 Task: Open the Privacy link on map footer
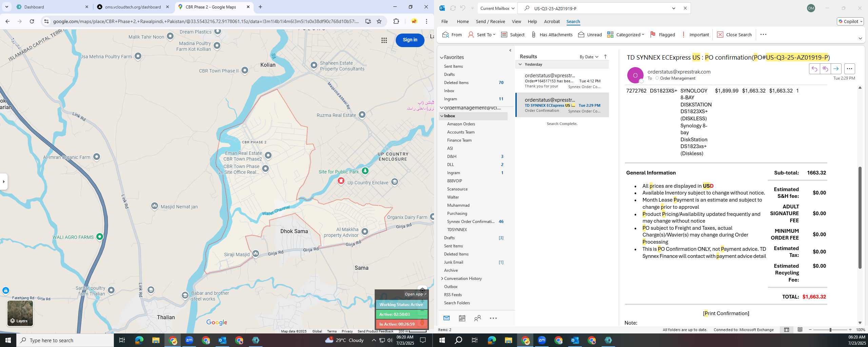point(347,331)
